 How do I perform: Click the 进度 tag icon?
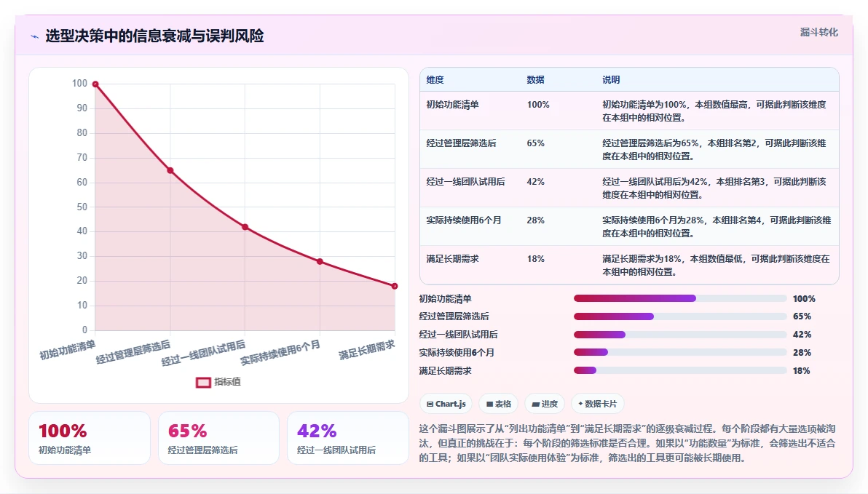tap(535, 405)
